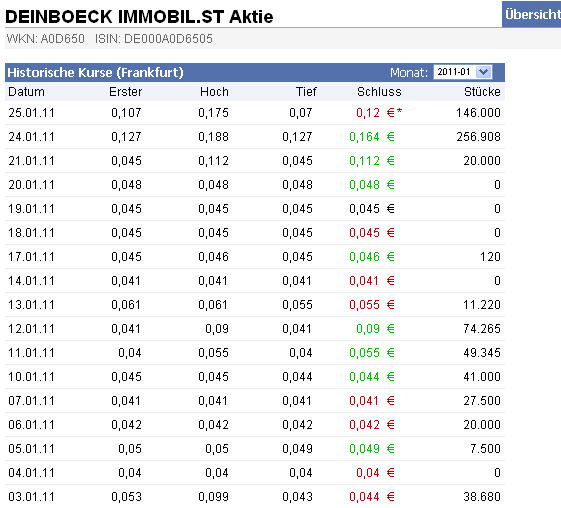This screenshot has width=561, height=508.
Task: Click the closing price 0,09 €
Action: coord(375,329)
